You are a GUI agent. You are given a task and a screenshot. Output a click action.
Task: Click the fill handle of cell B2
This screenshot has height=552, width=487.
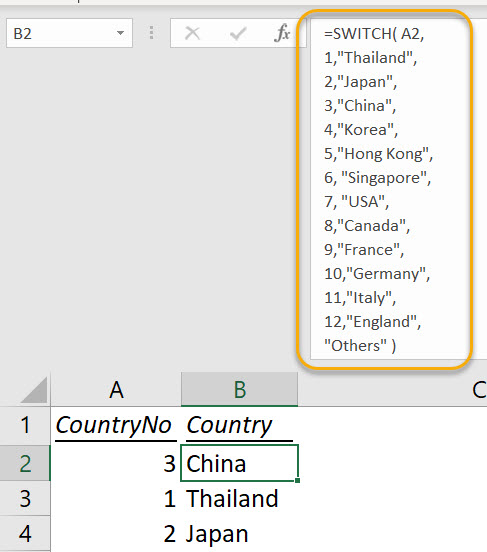point(298,481)
